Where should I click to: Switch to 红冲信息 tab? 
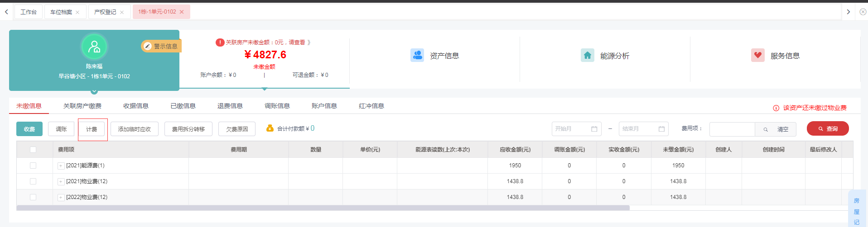pyautogui.click(x=371, y=106)
